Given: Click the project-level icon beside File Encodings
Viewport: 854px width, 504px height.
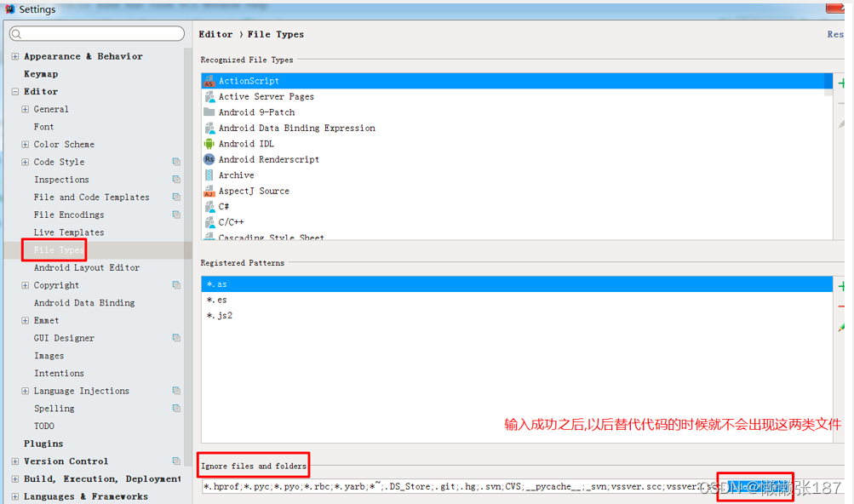Looking at the screenshot, I should pyautogui.click(x=176, y=215).
